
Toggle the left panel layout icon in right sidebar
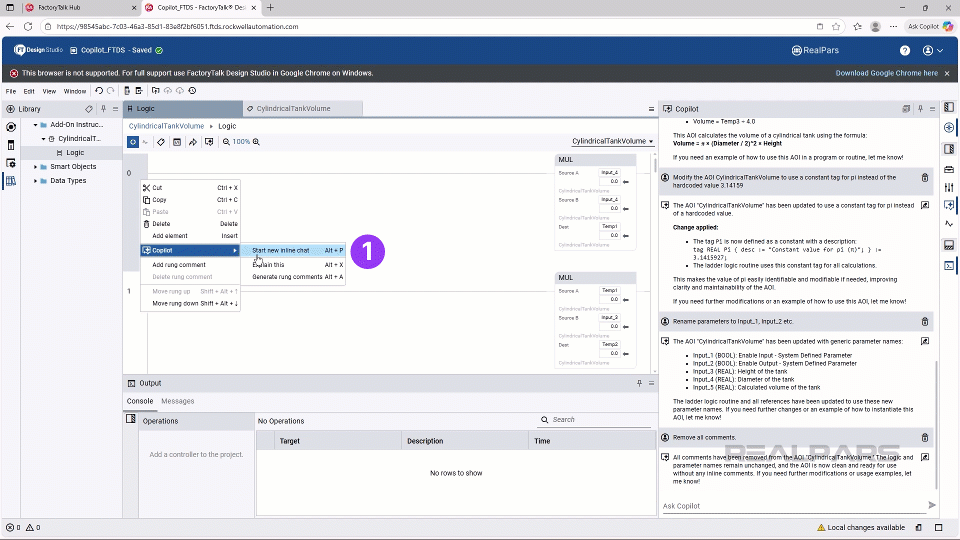[949, 107]
